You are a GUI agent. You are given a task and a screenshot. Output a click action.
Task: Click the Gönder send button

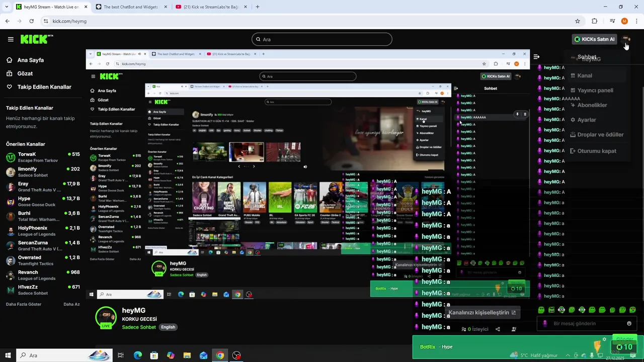click(x=624, y=339)
